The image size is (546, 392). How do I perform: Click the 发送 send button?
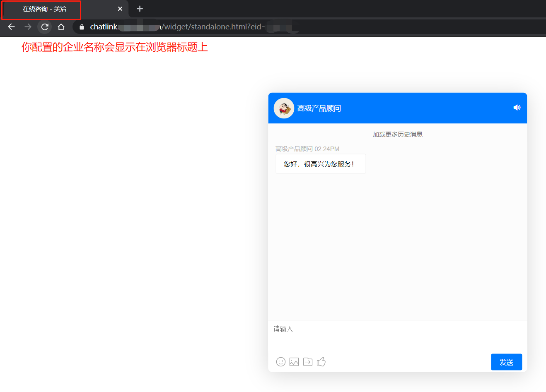(x=506, y=362)
